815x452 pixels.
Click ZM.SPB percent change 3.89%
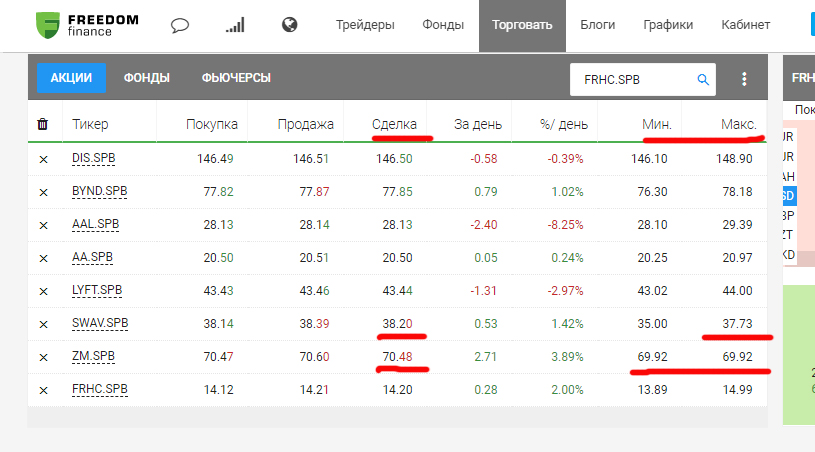tap(567, 357)
